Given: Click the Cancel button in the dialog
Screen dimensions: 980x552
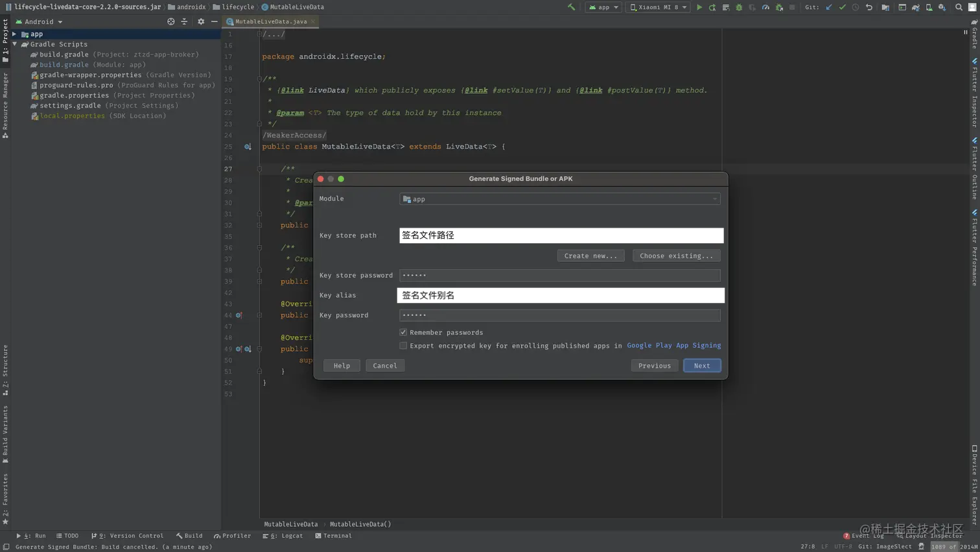Looking at the screenshot, I should (x=385, y=366).
